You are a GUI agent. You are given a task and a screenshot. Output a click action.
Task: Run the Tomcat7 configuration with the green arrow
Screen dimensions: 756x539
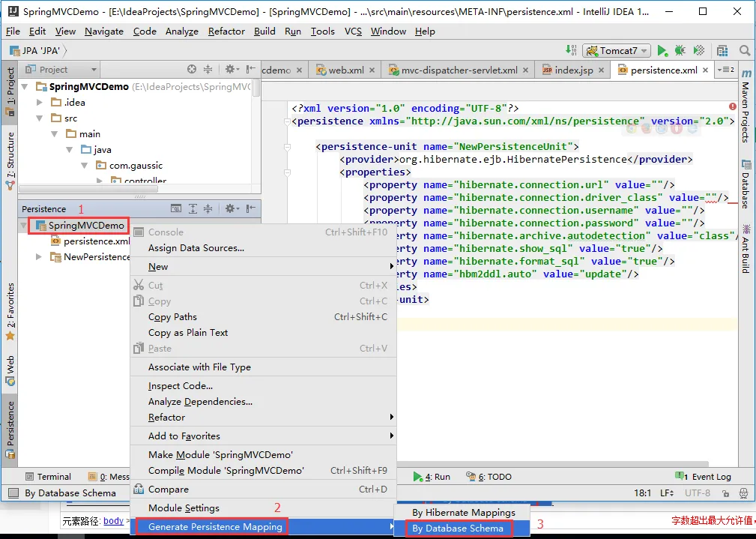(662, 51)
